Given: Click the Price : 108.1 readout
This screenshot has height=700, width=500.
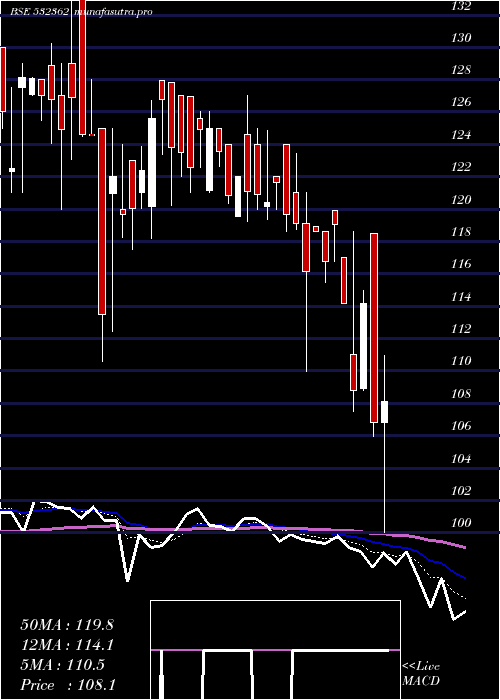Looking at the screenshot, I should 67,685.
